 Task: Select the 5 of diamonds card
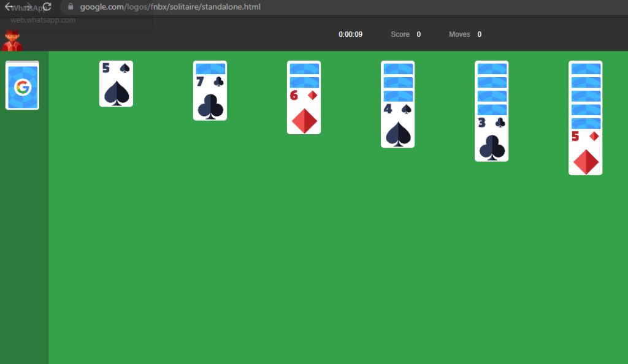pyautogui.click(x=586, y=153)
